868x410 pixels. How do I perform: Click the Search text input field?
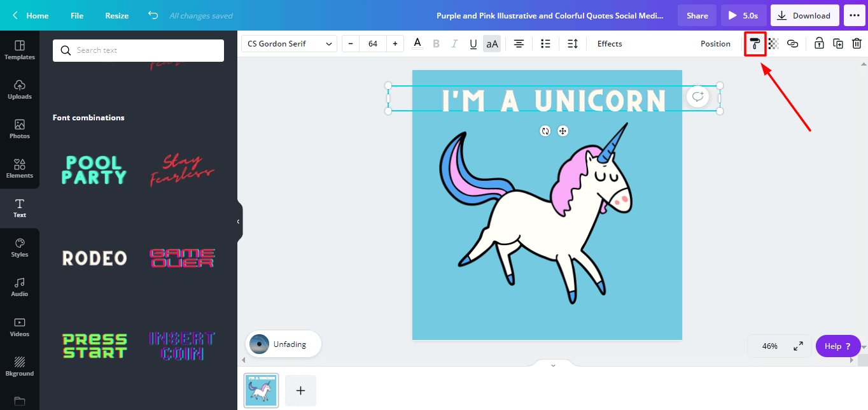138,50
